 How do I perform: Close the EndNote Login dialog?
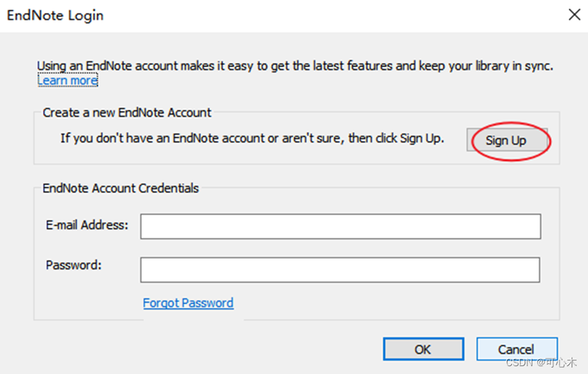(574, 15)
